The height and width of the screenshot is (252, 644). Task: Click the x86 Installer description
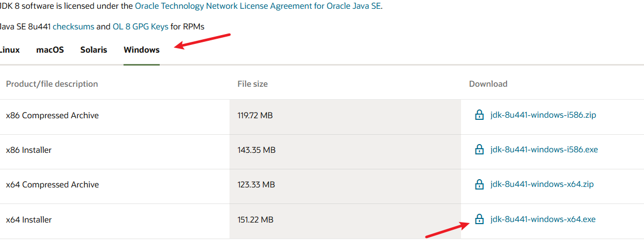point(29,150)
